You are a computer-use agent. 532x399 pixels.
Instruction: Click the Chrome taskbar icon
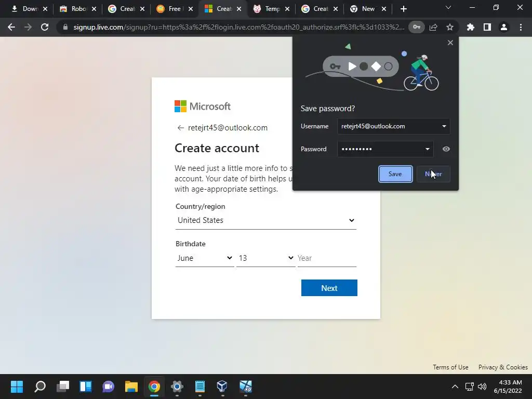pyautogui.click(x=154, y=387)
